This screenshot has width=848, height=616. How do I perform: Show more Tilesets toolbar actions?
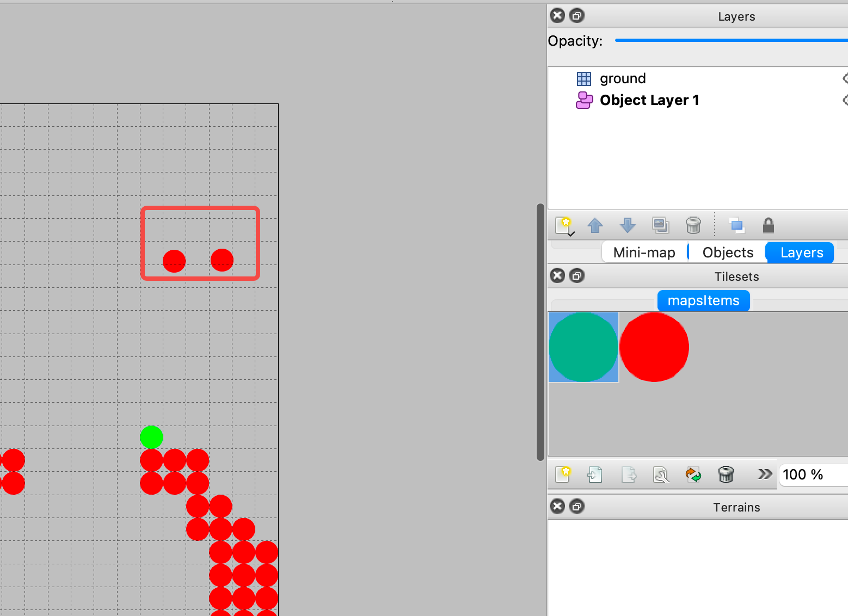click(765, 474)
